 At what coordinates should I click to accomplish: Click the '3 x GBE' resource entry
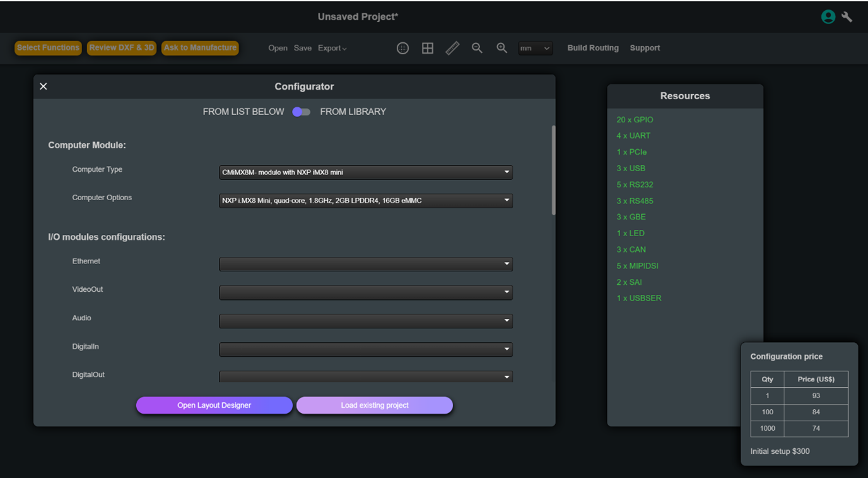[x=631, y=217]
